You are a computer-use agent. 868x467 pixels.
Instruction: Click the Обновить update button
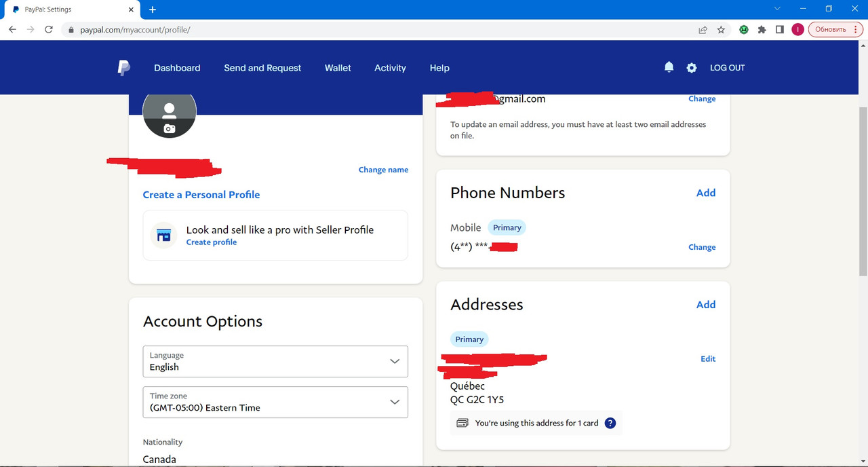(x=835, y=30)
